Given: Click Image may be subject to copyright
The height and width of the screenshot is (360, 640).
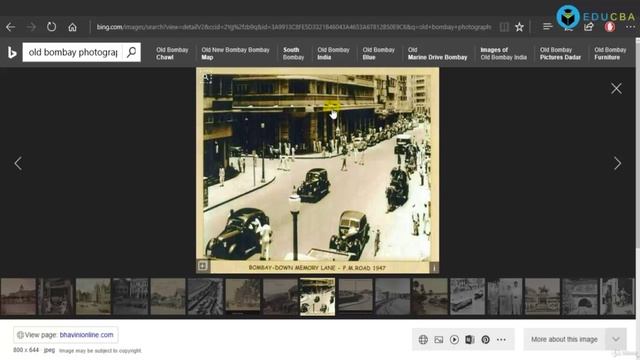Looking at the screenshot, I should click(100, 351).
